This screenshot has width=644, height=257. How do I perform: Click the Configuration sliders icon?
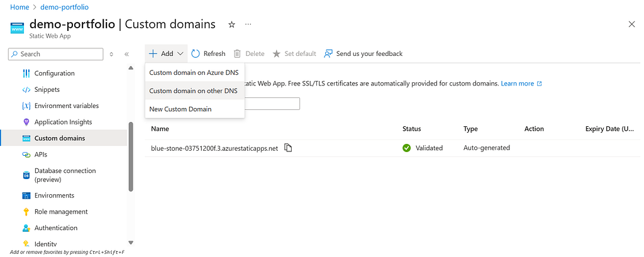[26, 74]
